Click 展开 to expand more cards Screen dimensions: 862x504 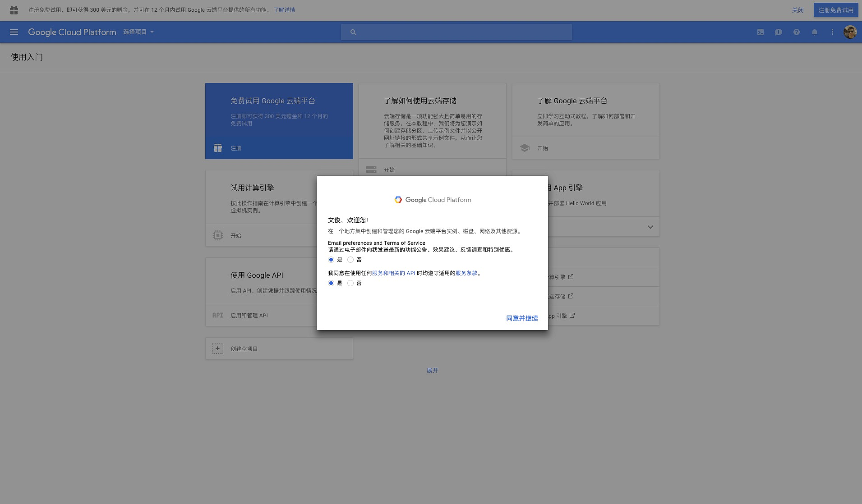(432, 370)
